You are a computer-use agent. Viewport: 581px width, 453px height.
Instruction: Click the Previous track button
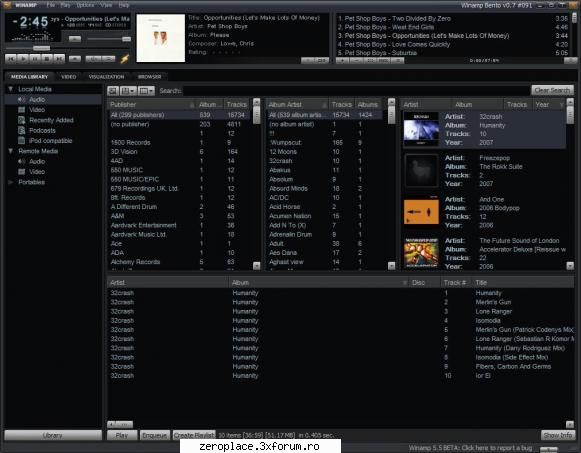pyautogui.click(x=11, y=59)
